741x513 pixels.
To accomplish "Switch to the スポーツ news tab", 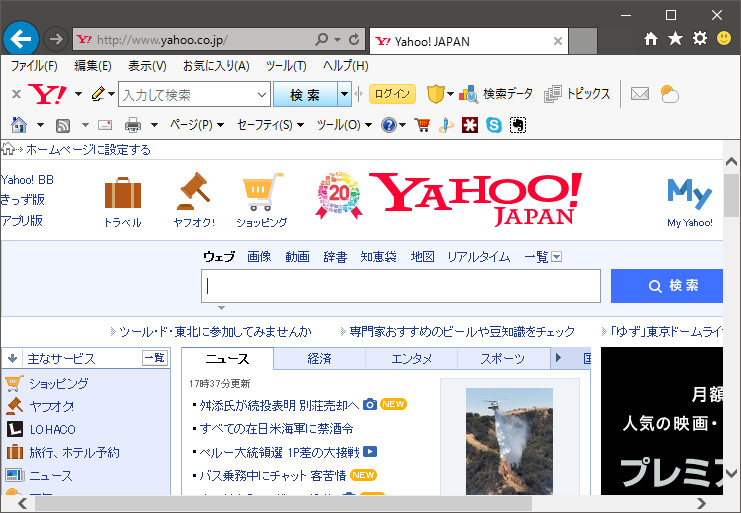I will 503,359.
